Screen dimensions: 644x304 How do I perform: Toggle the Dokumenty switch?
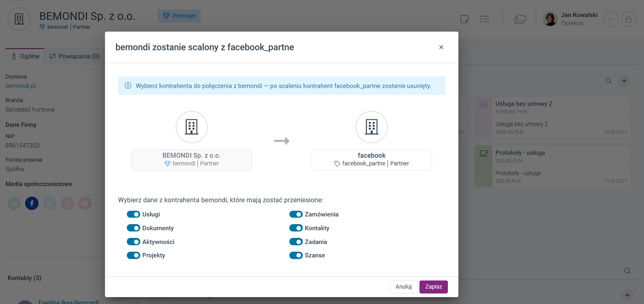tap(133, 228)
